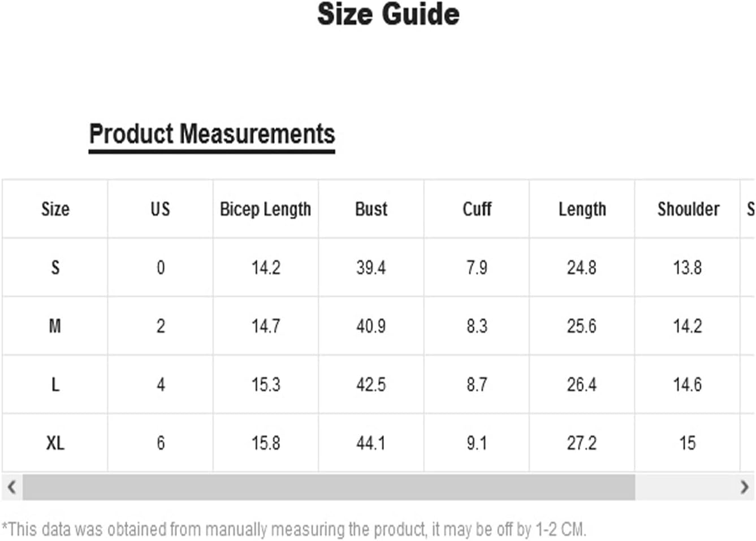
Task: Select the XL size row label
Action: 55,443
